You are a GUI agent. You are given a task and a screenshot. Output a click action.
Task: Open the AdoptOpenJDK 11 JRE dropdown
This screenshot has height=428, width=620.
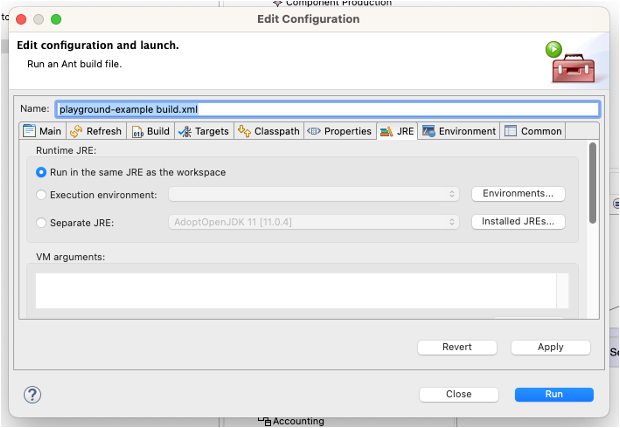pos(314,222)
